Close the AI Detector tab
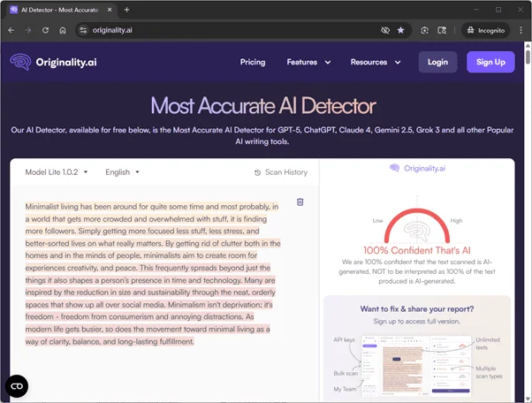 point(110,10)
